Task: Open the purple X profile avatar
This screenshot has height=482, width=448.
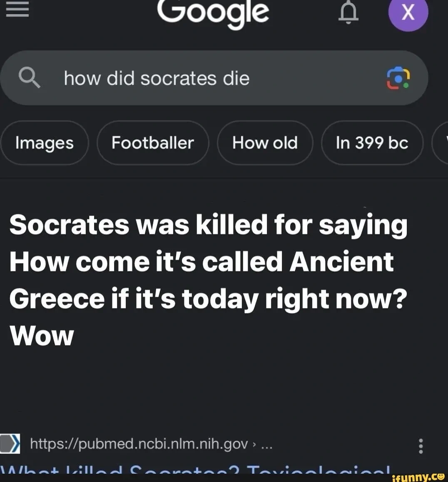Action: point(408,12)
